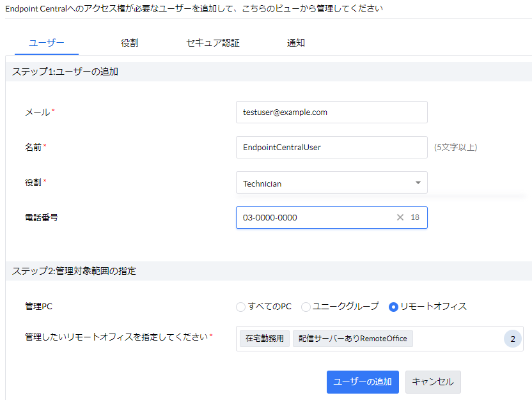Select the リモートオフィス radio button
Screen dimensions: 532x400
click(394, 307)
